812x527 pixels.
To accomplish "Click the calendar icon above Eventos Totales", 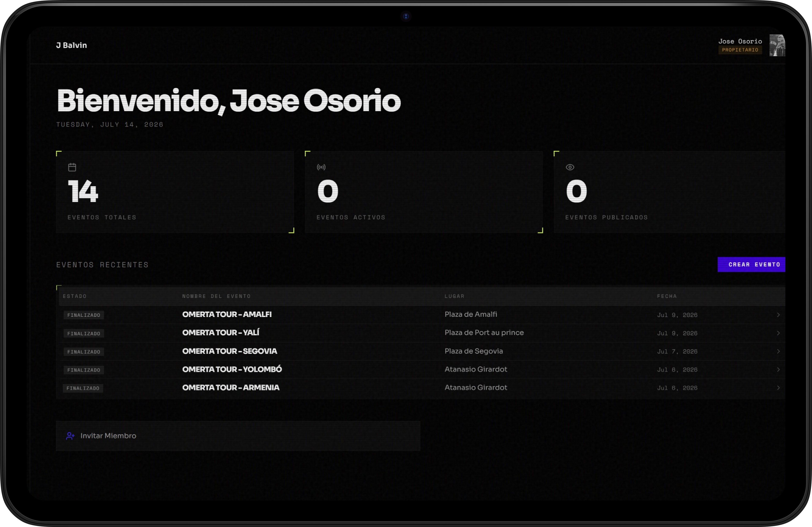I will coord(72,167).
